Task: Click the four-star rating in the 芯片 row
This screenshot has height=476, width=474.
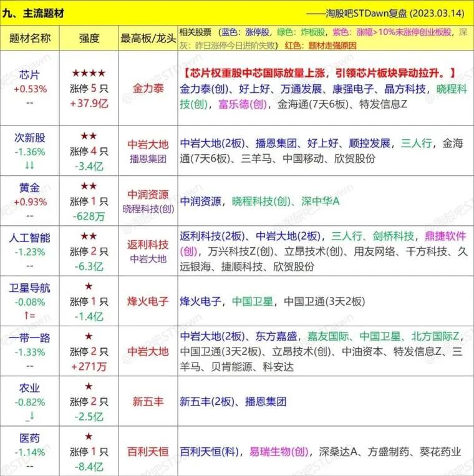Action: click(89, 73)
